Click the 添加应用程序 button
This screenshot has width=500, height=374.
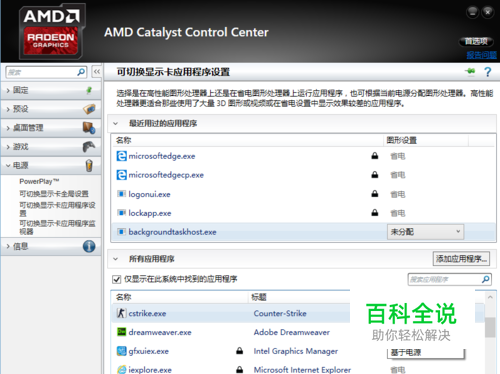[461, 259]
